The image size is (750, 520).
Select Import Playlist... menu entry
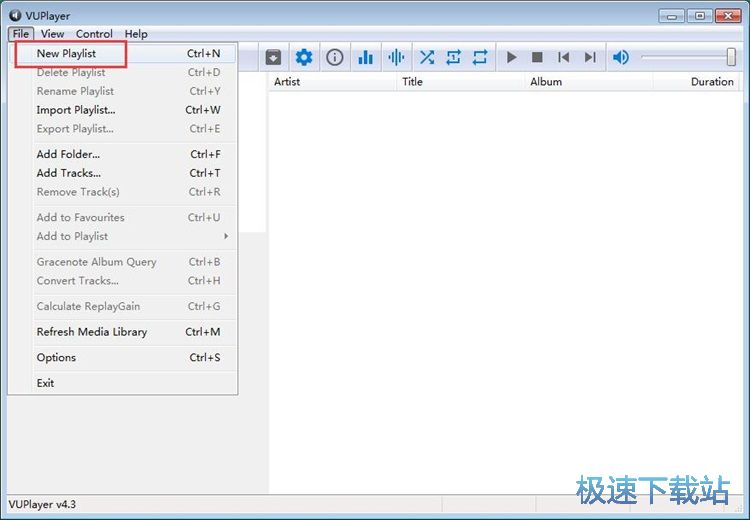76,110
